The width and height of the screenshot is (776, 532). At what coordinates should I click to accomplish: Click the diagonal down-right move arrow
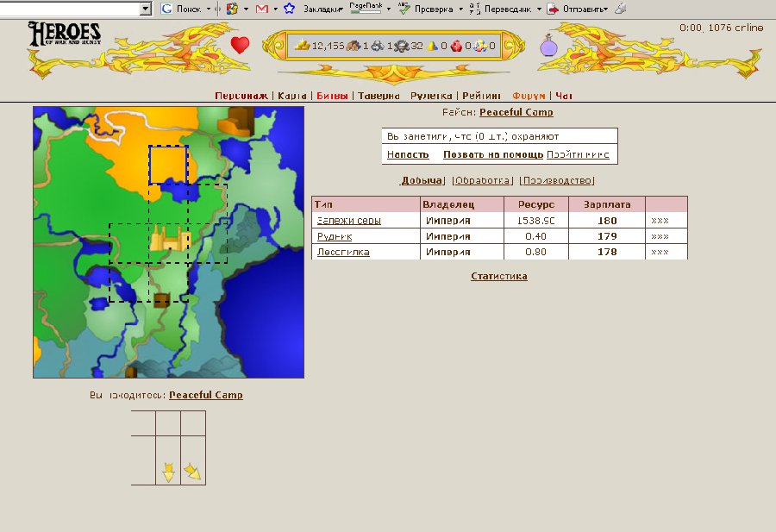(192, 471)
